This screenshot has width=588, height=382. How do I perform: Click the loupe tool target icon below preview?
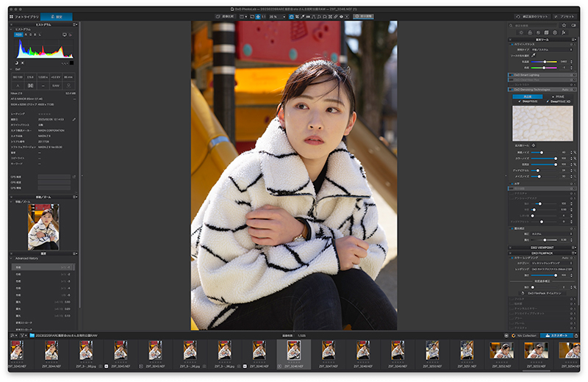coord(534,145)
